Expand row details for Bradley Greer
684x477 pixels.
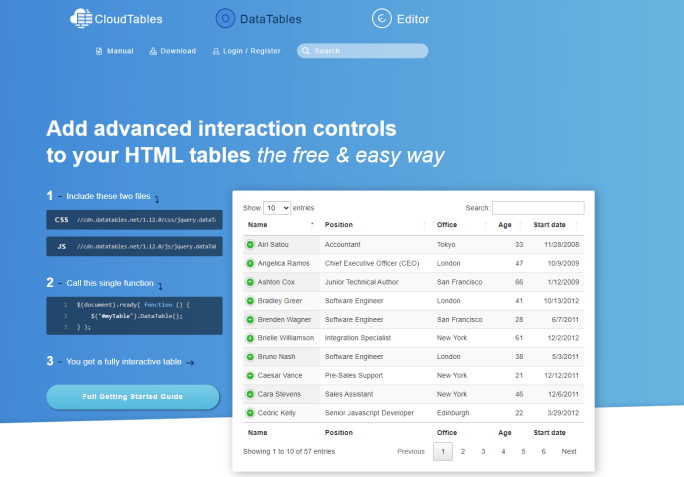tap(250, 301)
